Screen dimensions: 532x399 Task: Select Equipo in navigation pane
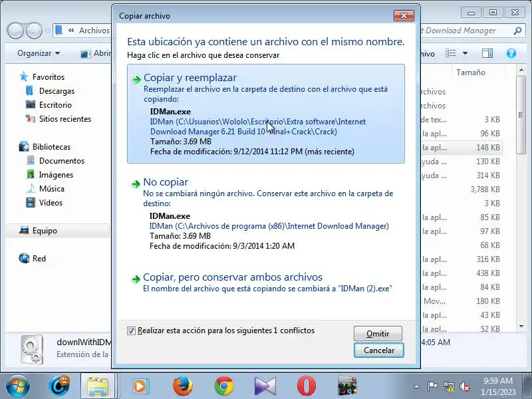coord(58,231)
